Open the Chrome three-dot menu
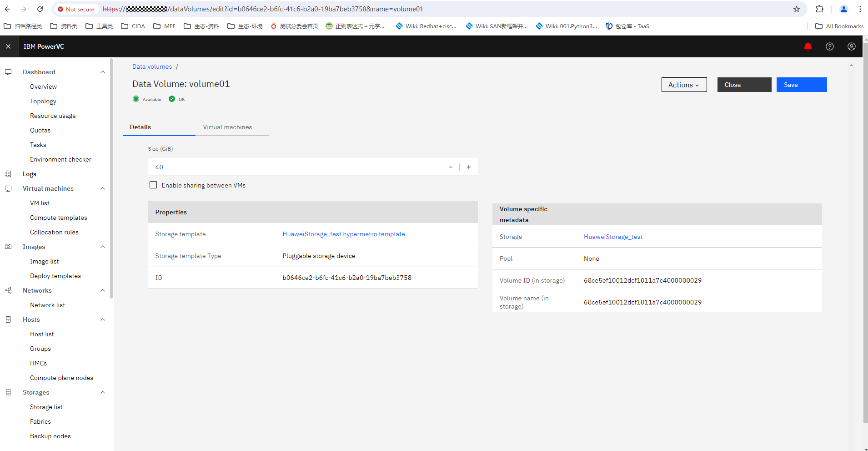 [860, 9]
